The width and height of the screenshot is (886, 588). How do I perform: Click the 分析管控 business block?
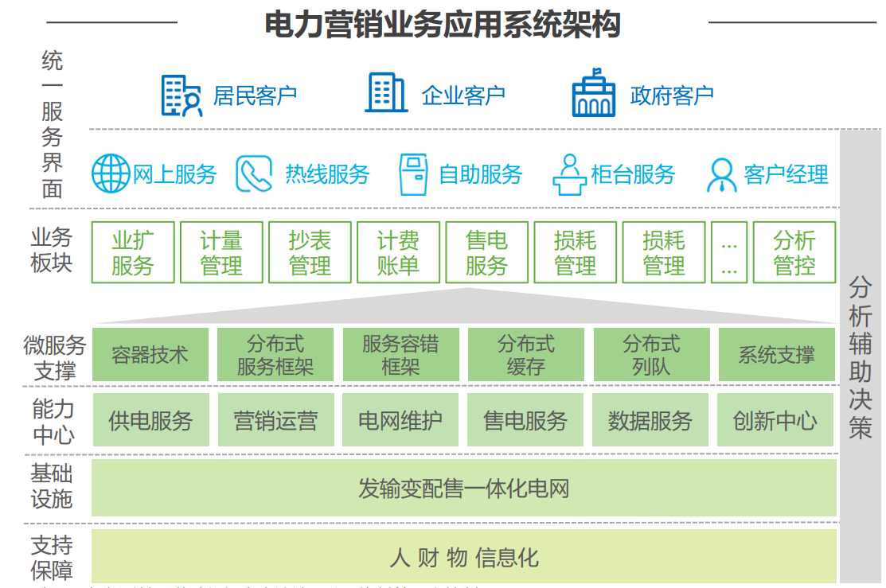pos(794,252)
